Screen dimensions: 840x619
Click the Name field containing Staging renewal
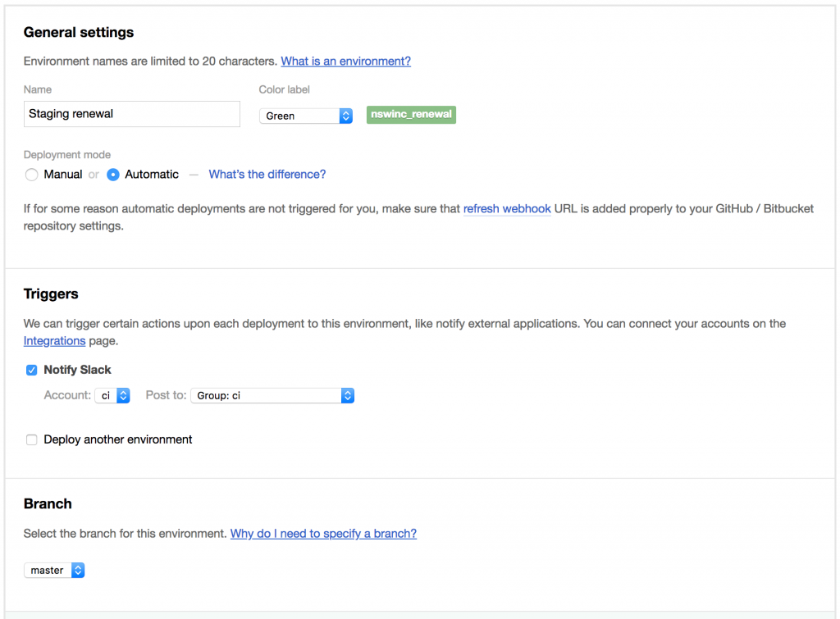point(131,114)
